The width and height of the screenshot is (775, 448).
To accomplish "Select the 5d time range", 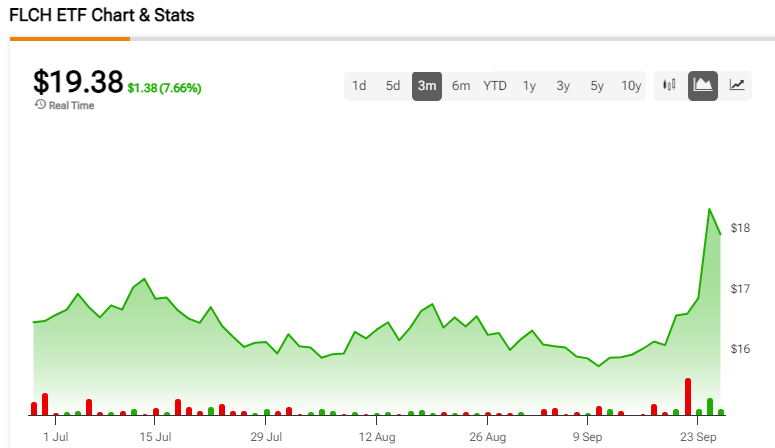I will [393, 86].
